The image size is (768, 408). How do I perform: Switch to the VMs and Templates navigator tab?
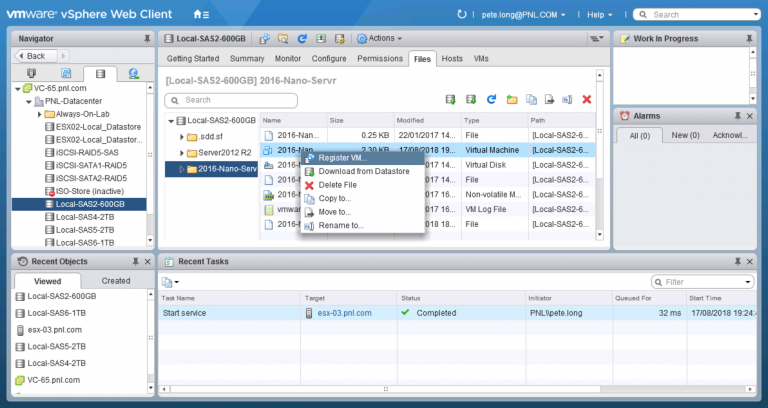(66, 73)
